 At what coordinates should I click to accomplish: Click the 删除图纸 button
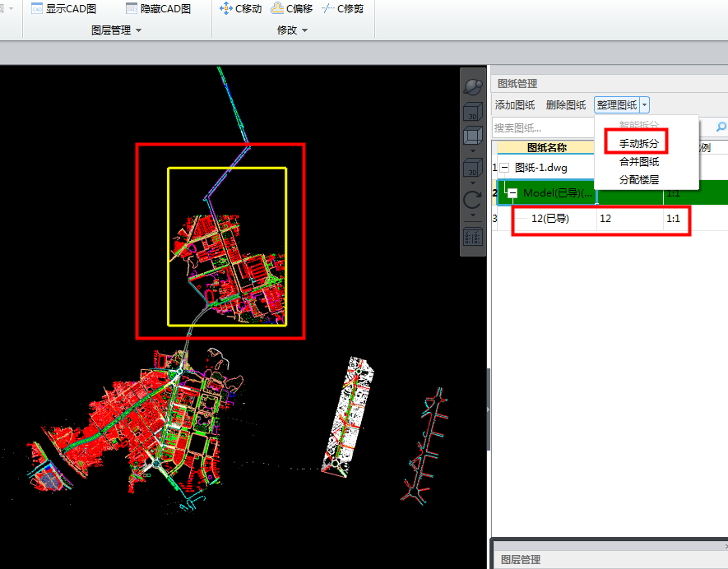click(566, 105)
